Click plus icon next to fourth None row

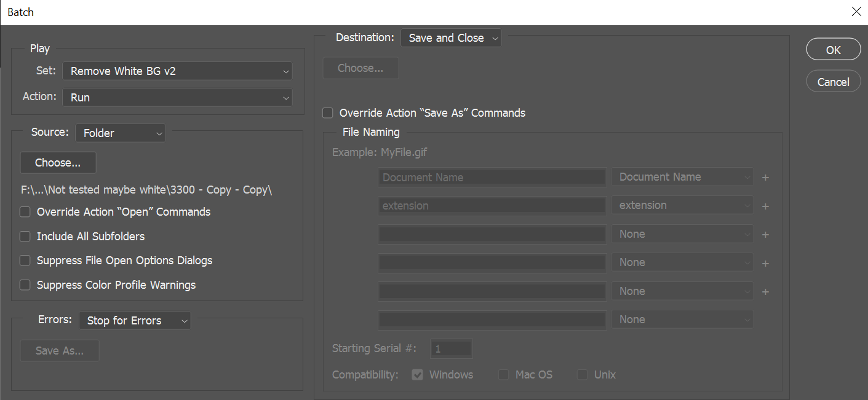coord(765,262)
